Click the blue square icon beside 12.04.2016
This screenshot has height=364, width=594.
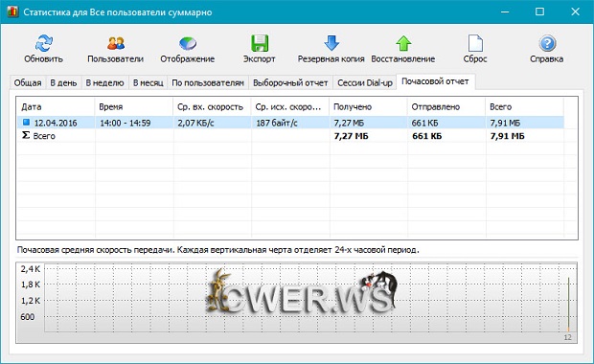pos(26,123)
